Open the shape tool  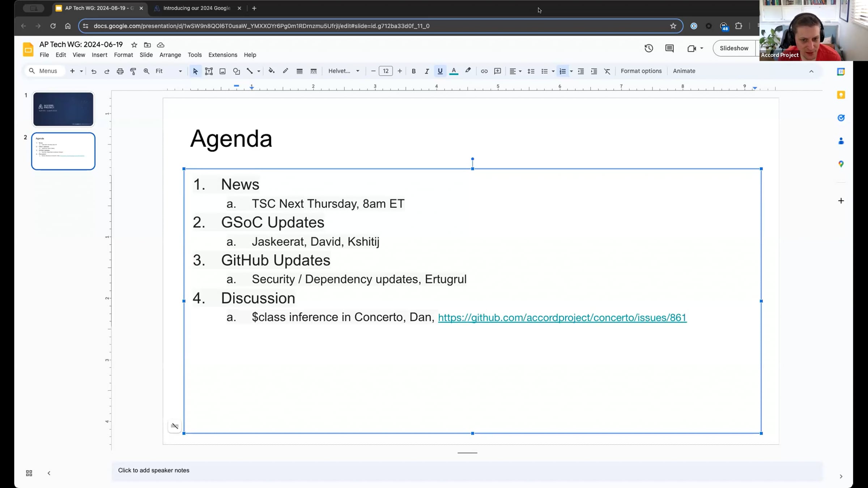[236, 71]
